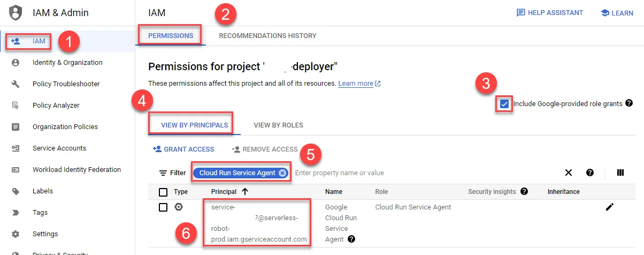Click the Policy Analyzer document-search icon
Screen dimensions: 644x255
click(x=16, y=106)
